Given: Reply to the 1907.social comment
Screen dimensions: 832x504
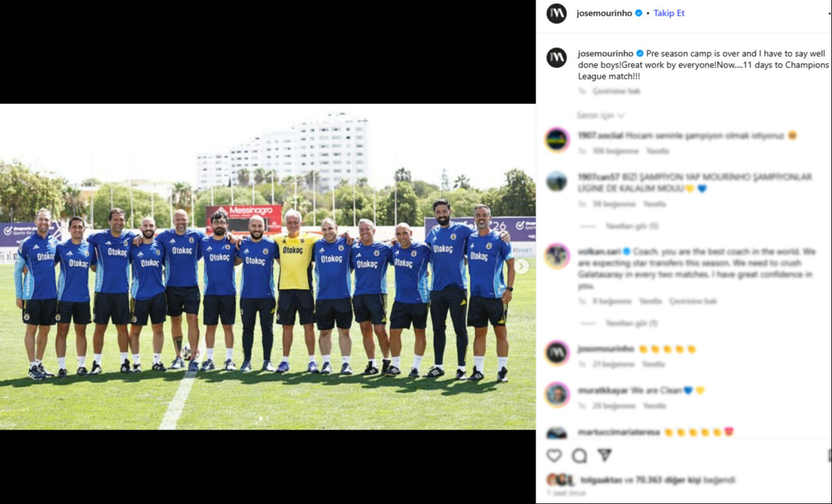Looking at the screenshot, I should coord(657,151).
